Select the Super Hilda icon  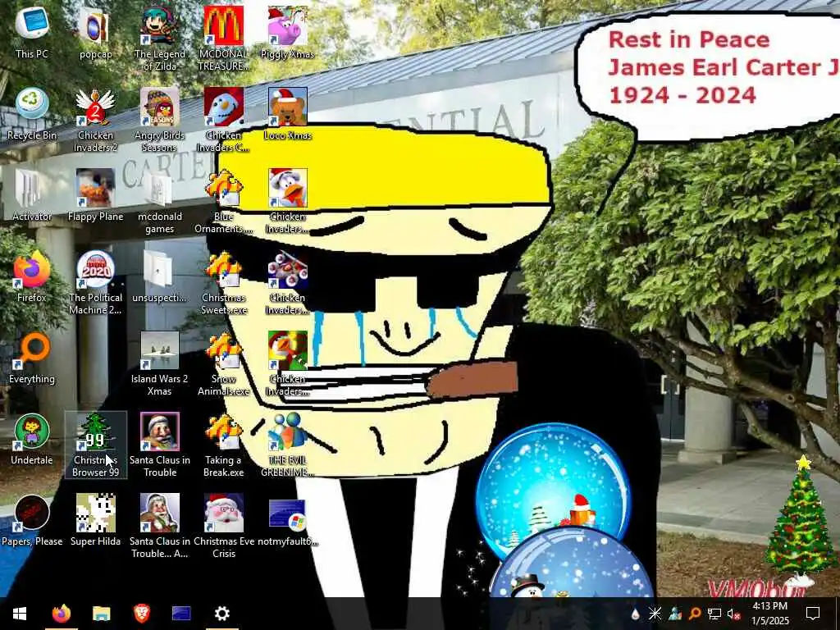coord(95,521)
